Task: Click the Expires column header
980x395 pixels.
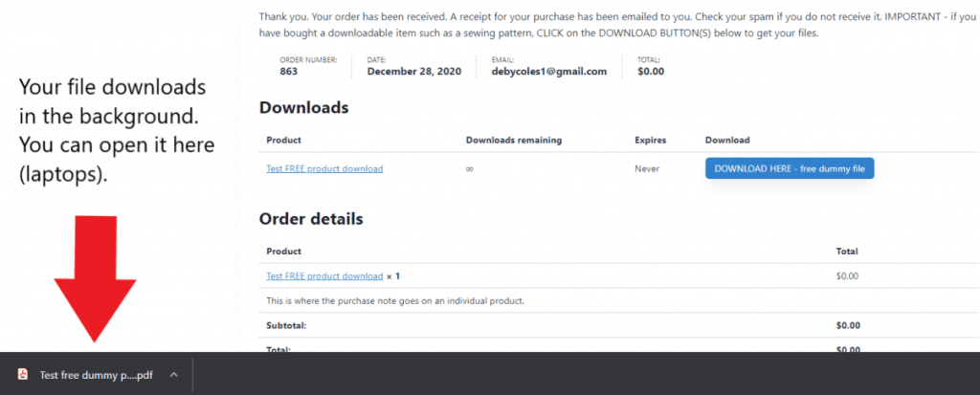Action: point(651,140)
